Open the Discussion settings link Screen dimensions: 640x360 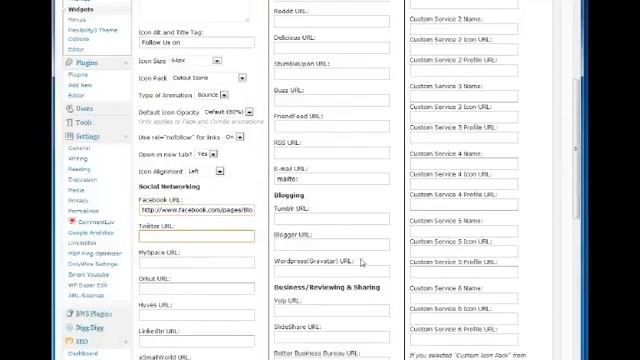click(82, 180)
